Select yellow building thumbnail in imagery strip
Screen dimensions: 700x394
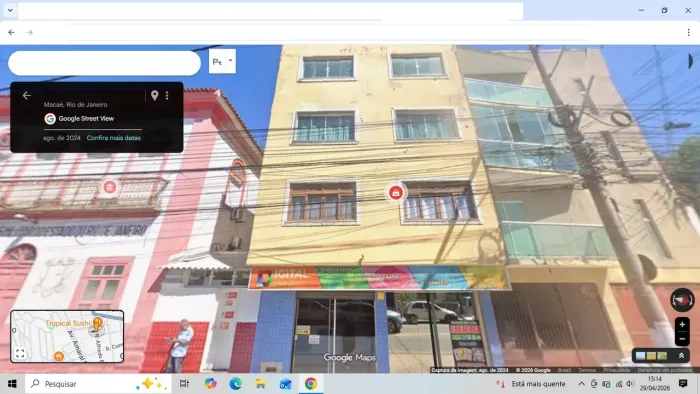tap(651, 356)
